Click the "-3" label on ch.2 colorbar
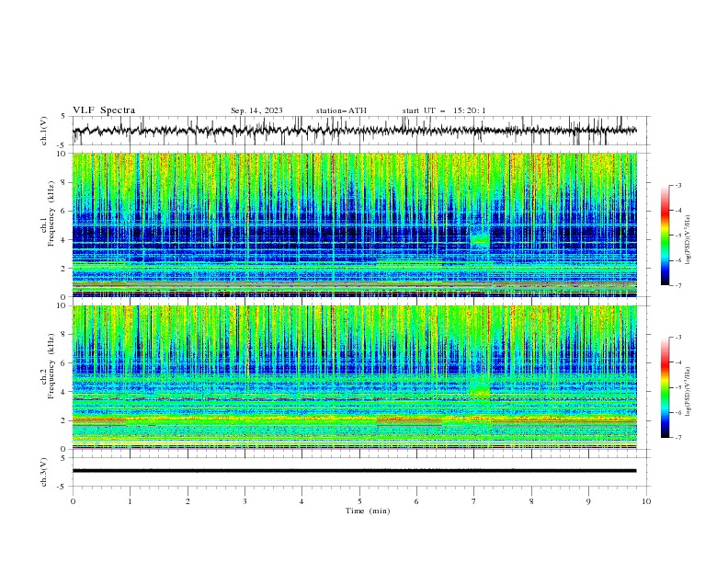Viewport: 728px width, 563px height. pyautogui.click(x=678, y=338)
